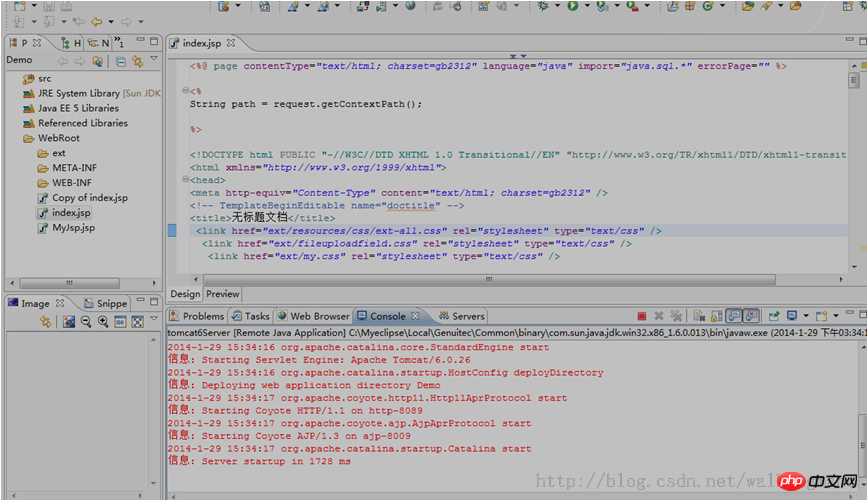This screenshot has height=501, width=868.
Task: Select MyJsp.jsp file
Action: (x=66, y=228)
